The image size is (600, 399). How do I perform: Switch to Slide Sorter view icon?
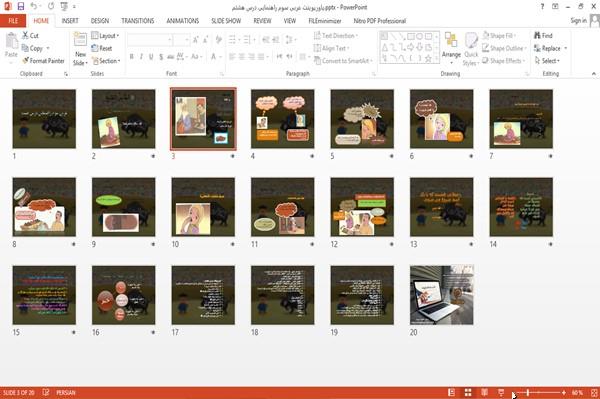pyautogui.click(x=468, y=392)
